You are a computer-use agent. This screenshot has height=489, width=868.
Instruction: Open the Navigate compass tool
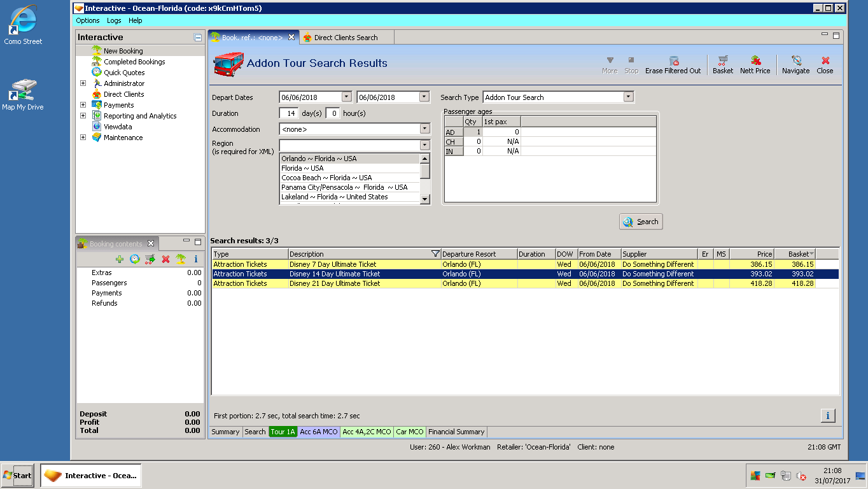795,64
